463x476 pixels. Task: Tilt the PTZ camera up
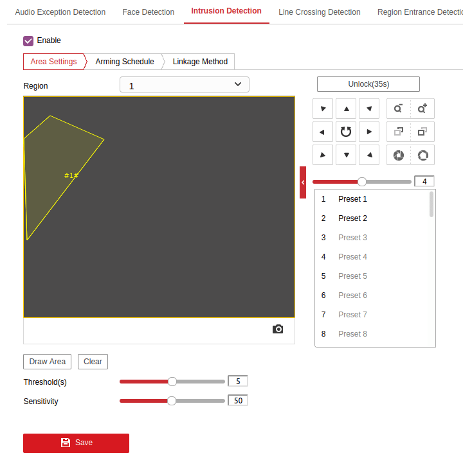(x=346, y=109)
